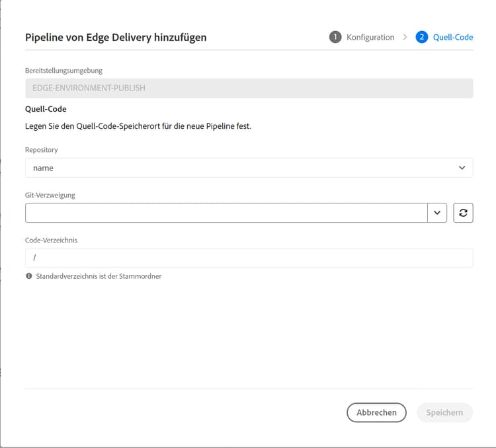This screenshot has width=496, height=448.
Task: Click the step 1 circle icon
Action: (335, 37)
